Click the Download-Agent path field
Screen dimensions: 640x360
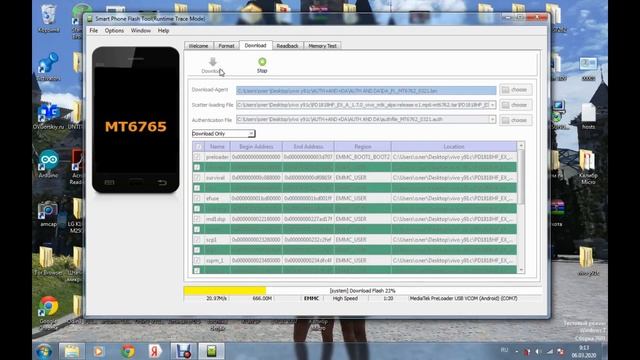click(x=366, y=90)
